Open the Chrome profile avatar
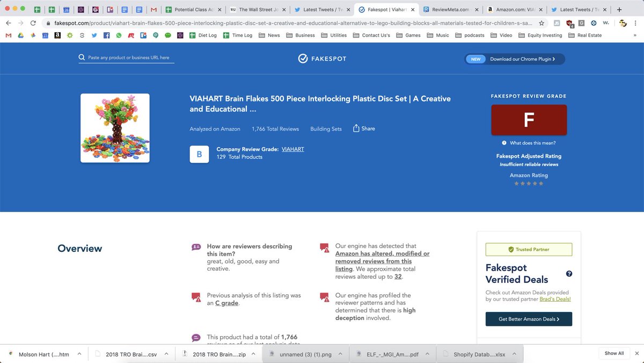644x363 pixels. pos(623,23)
